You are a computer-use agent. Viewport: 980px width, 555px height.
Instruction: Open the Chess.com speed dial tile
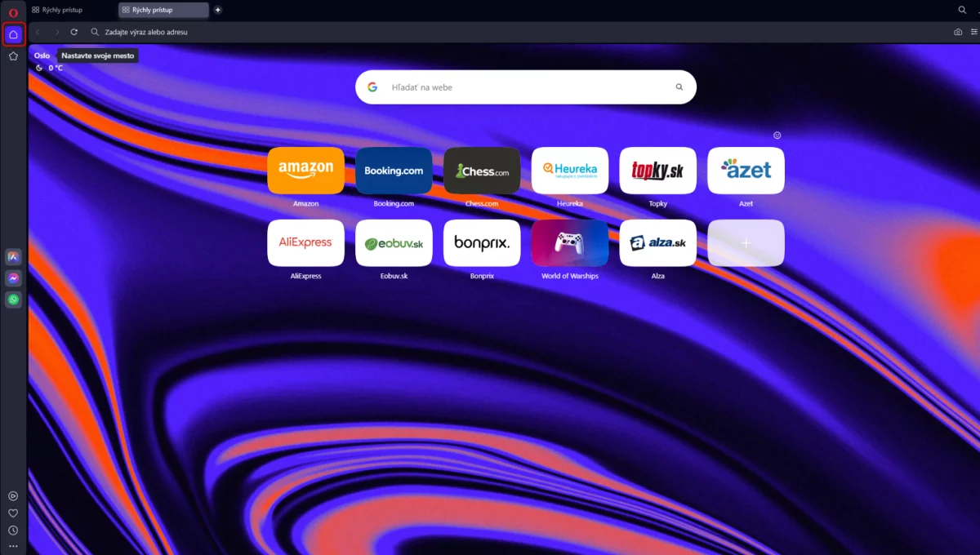tap(482, 171)
